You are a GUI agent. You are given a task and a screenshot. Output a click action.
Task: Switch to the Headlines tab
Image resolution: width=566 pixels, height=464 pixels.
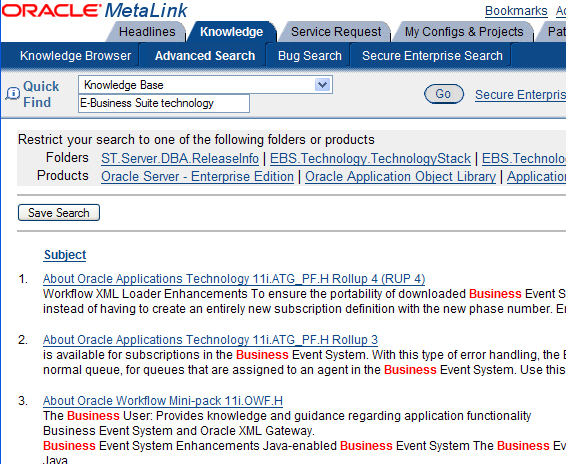point(147,32)
